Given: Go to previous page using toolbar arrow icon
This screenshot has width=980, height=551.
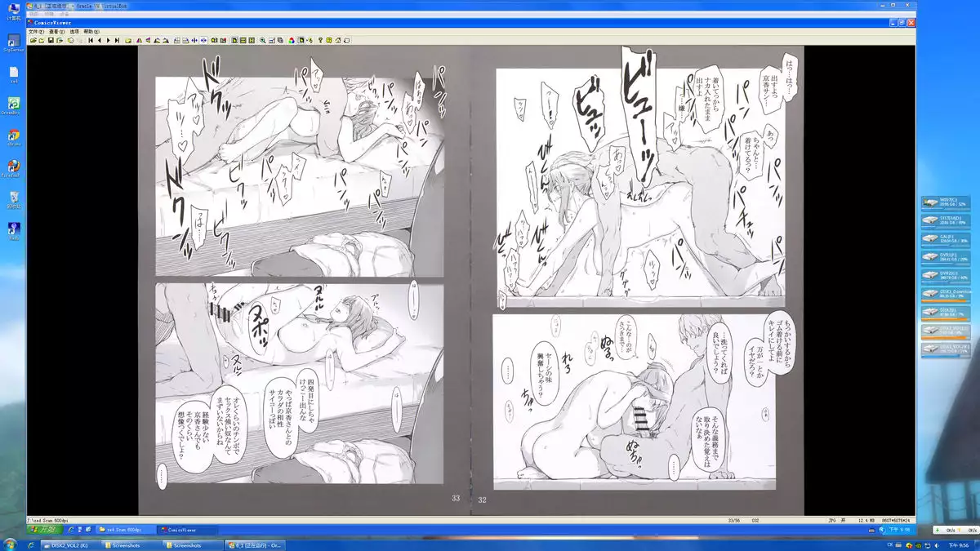Looking at the screenshot, I should coord(100,38).
